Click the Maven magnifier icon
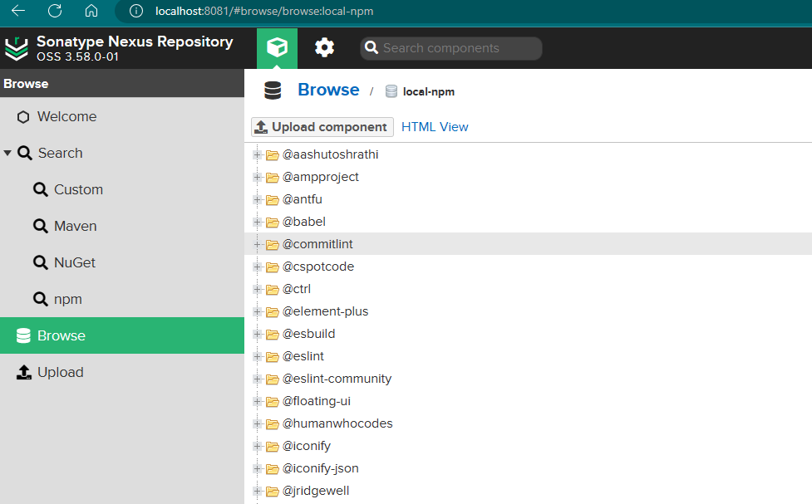The width and height of the screenshot is (812, 504). click(41, 226)
